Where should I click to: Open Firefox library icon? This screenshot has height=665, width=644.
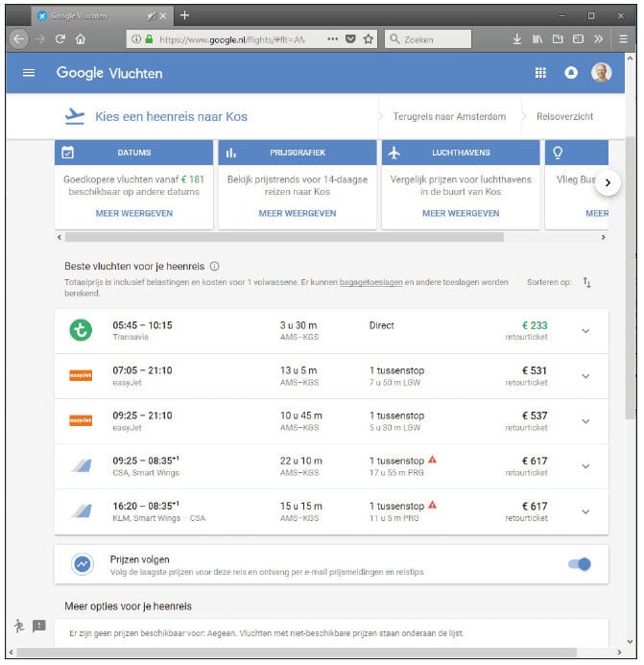tap(537, 39)
